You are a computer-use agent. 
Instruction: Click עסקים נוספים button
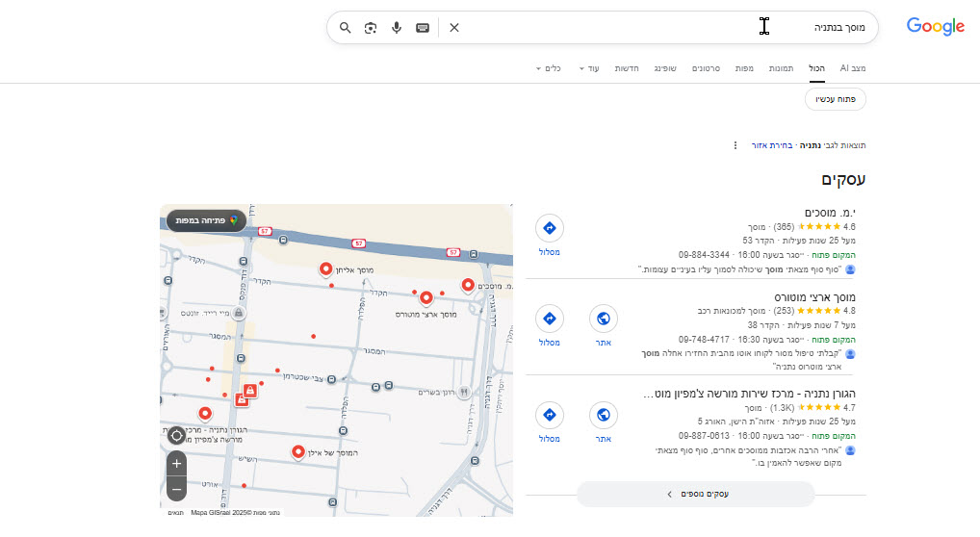point(696,494)
